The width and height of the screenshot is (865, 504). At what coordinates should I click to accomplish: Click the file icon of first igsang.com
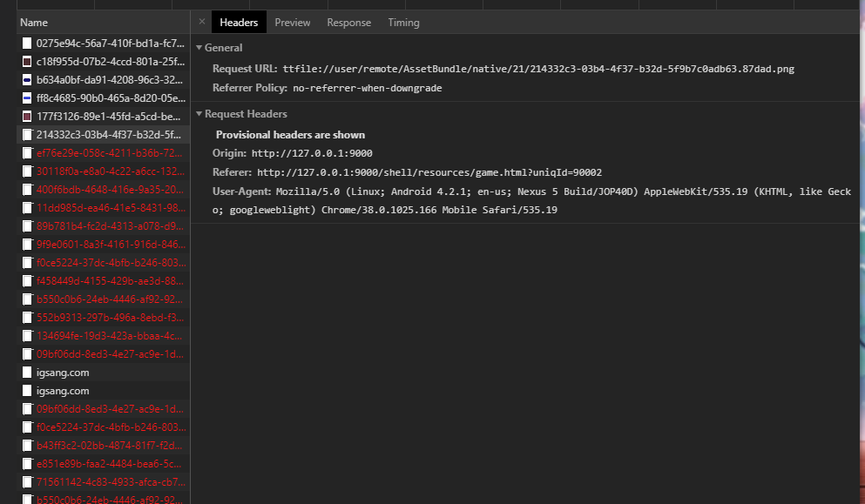[x=27, y=372]
